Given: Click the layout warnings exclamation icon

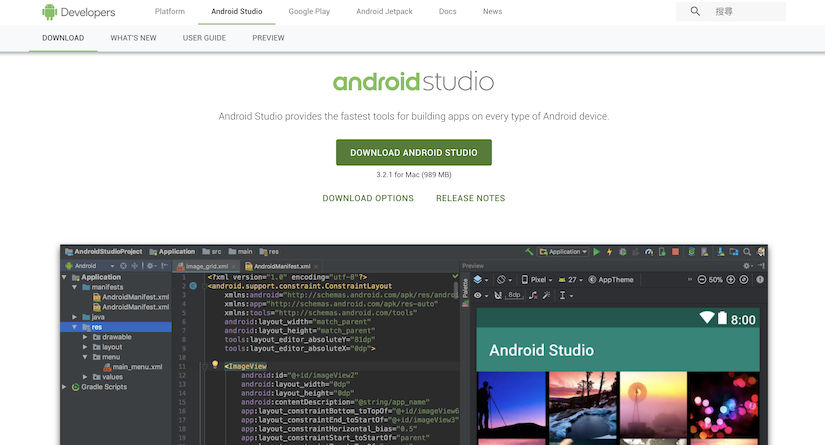Looking at the screenshot, I should [x=760, y=280].
